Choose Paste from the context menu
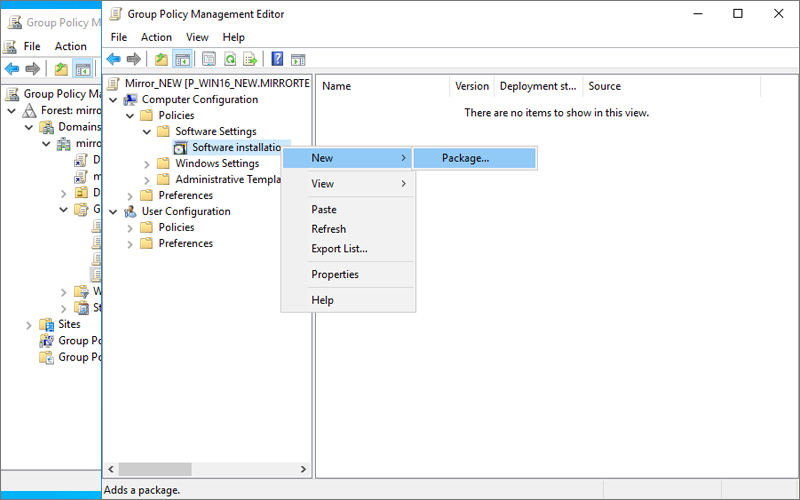 coord(348,210)
